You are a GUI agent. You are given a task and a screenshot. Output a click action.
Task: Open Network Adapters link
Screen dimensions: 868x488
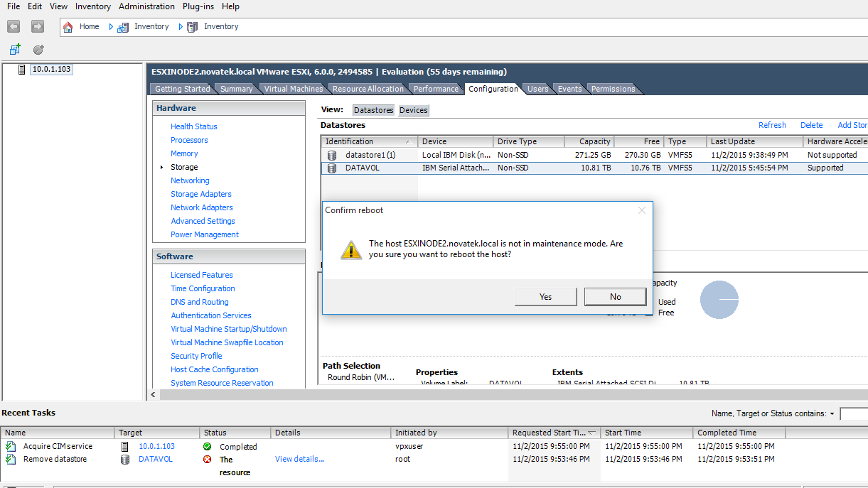[202, 207]
